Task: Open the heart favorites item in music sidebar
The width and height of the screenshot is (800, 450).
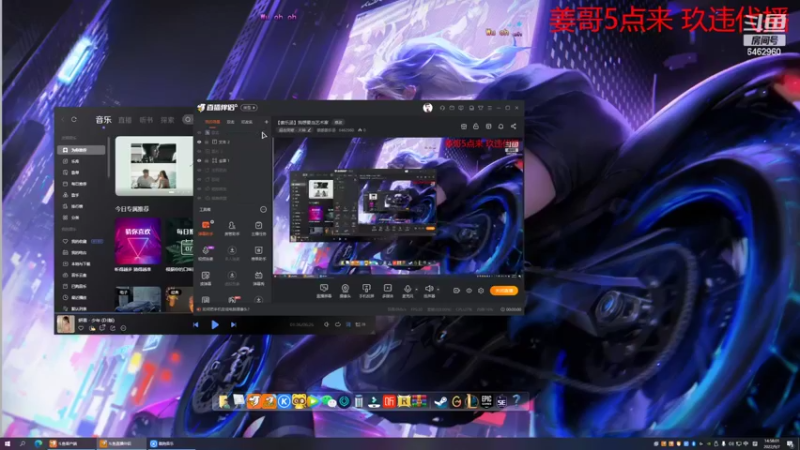Action: 81,241
